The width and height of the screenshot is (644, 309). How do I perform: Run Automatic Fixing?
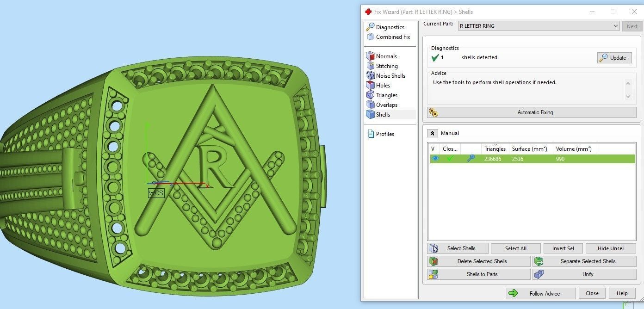click(x=532, y=112)
